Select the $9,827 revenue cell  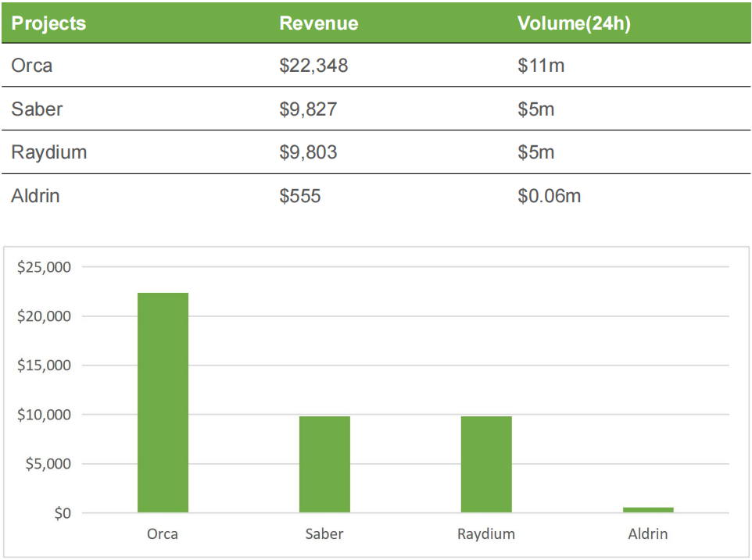(x=308, y=109)
